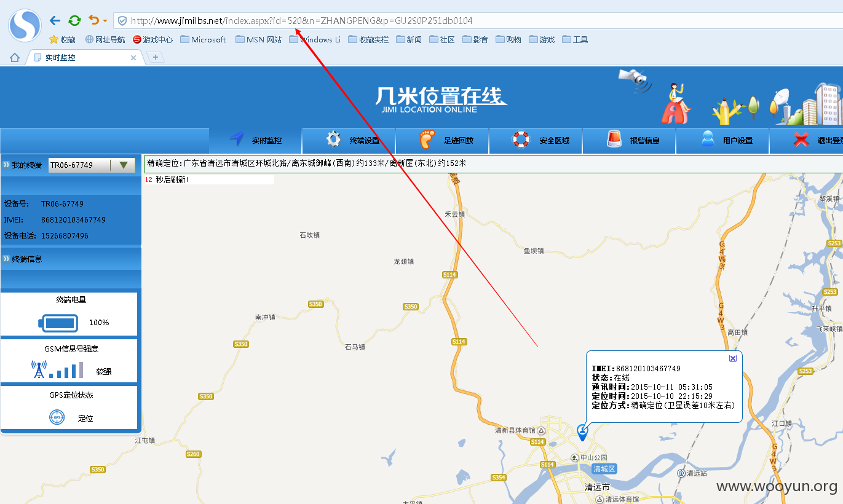
Task: Click the S260 road shield on map
Action: coord(193,454)
